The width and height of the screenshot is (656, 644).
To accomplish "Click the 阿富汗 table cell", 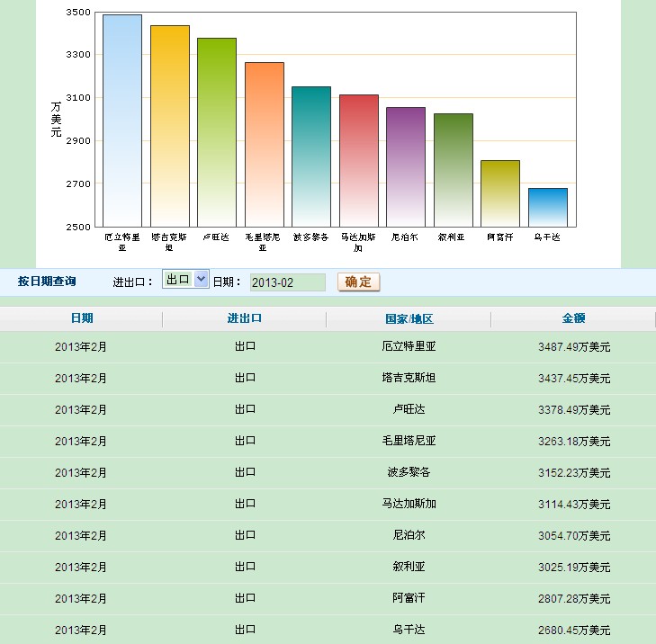I will [409, 598].
